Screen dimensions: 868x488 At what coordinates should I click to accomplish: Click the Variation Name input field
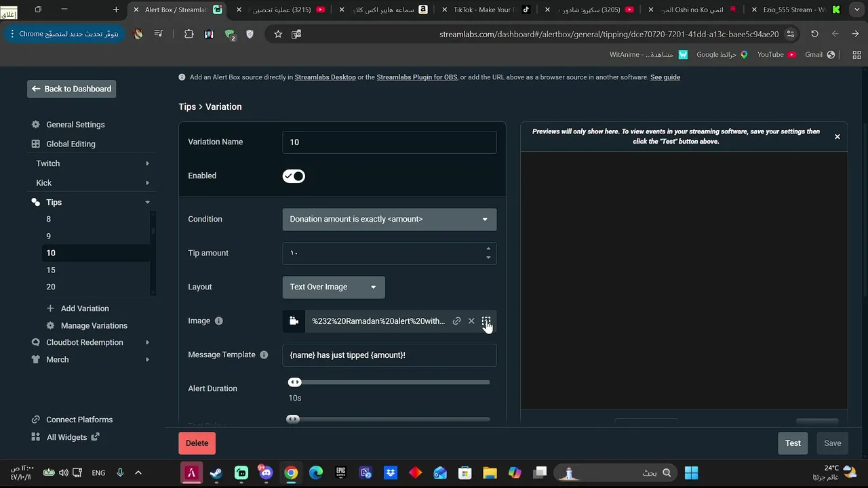pos(389,142)
